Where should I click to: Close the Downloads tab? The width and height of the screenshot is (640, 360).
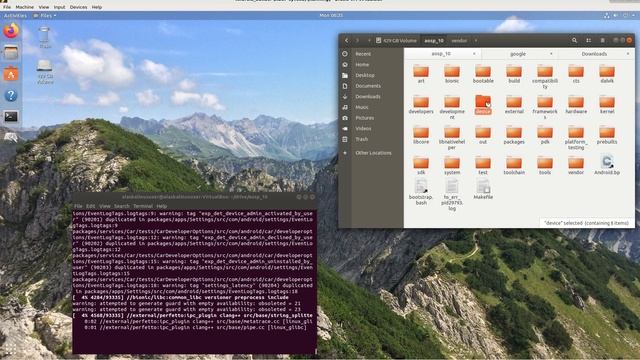click(x=628, y=54)
